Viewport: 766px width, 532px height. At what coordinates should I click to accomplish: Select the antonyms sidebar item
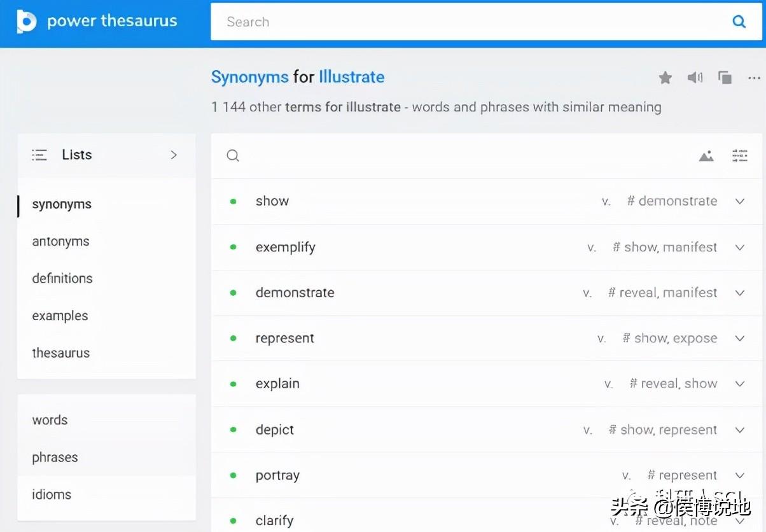[60, 242]
